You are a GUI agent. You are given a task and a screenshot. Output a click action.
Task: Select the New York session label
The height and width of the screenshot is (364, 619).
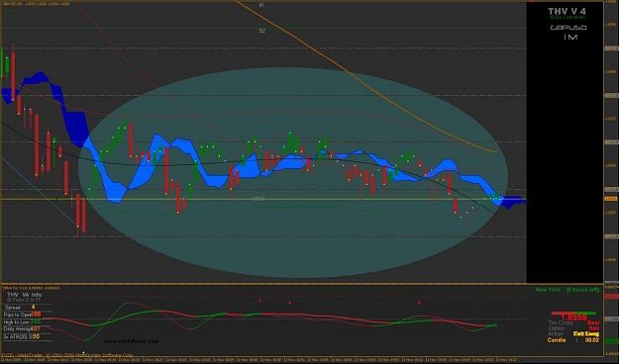(x=548, y=290)
